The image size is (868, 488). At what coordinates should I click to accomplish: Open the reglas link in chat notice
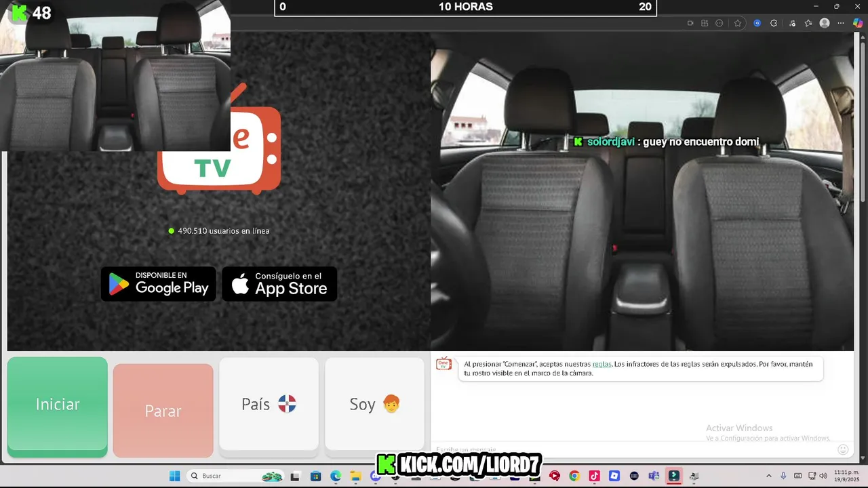click(601, 364)
